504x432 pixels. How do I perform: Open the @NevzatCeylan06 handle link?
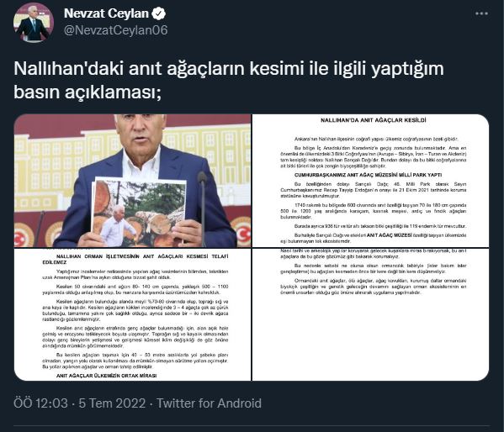click(116, 30)
